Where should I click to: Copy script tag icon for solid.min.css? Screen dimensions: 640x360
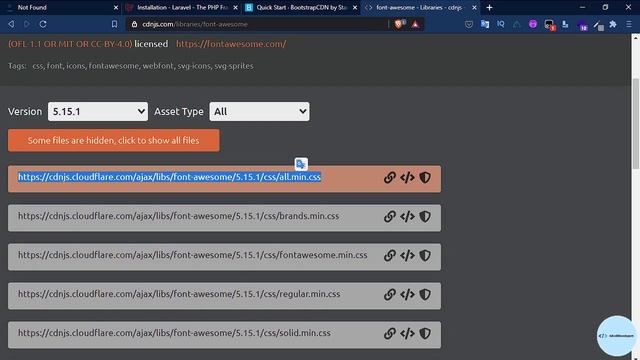pyautogui.click(x=407, y=333)
